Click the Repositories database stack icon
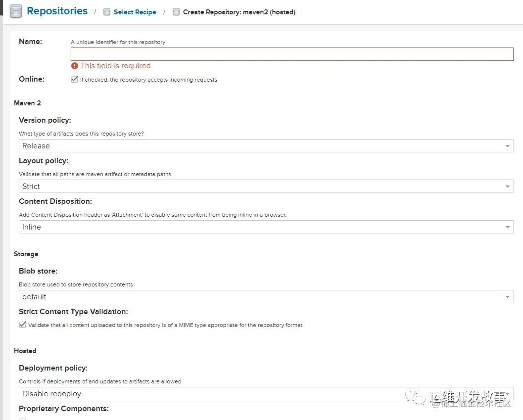This screenshot has height=420, width=523. tap(16, 11)
